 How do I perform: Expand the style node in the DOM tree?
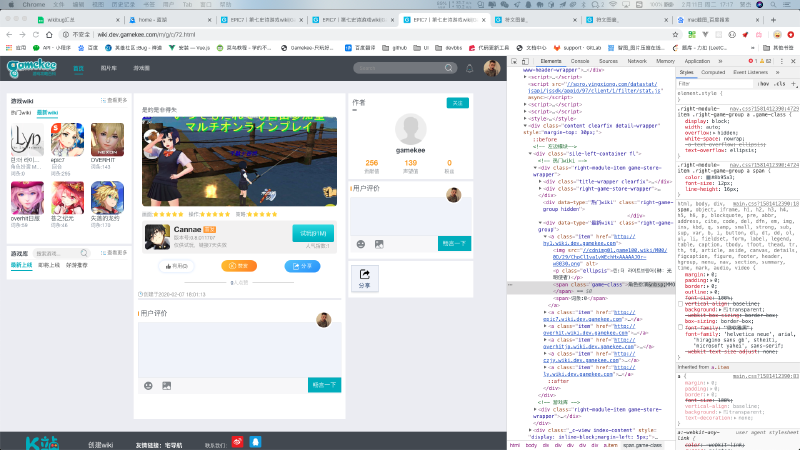tap(526, 118)
